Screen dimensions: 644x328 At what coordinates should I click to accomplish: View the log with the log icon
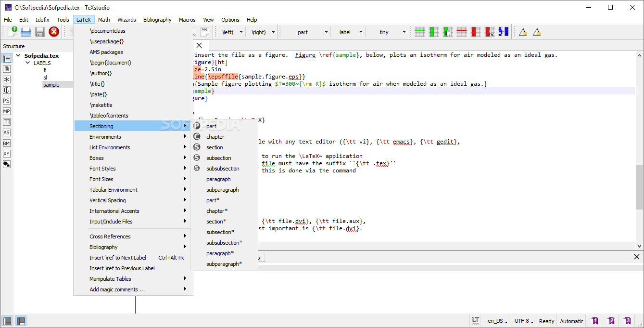click(204, 32)
